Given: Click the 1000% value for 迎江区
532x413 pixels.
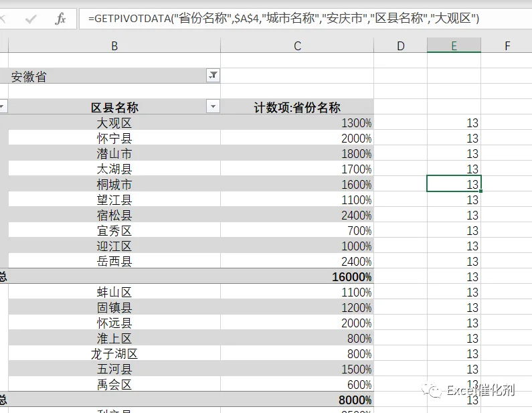Looking at the screenshot, I should pyautogui.click(x=297, y=246).
